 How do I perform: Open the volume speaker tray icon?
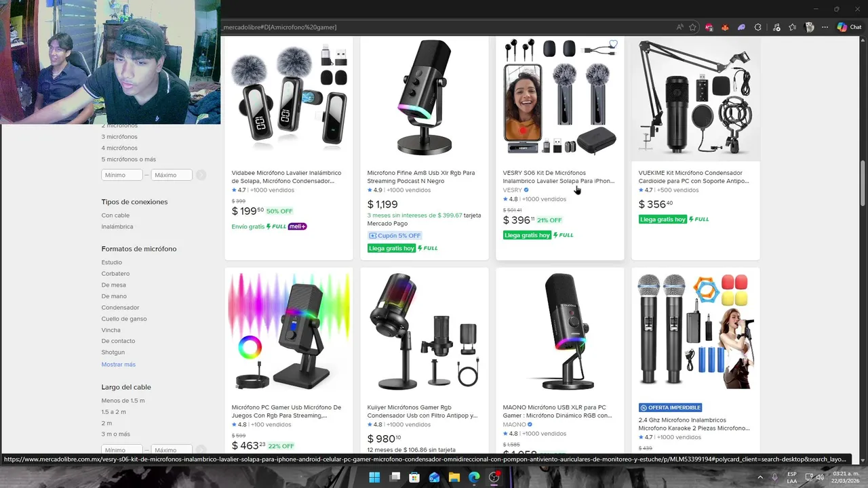[821, 477]
